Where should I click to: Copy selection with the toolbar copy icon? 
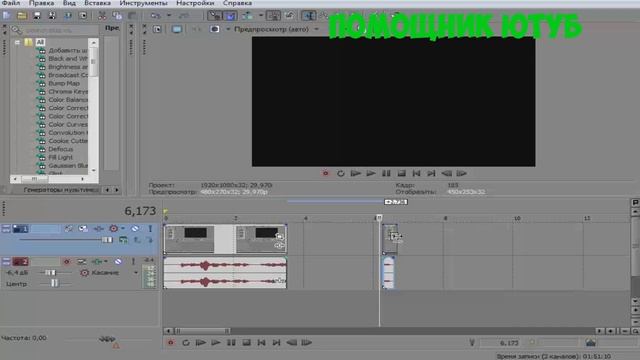[117, 16]
